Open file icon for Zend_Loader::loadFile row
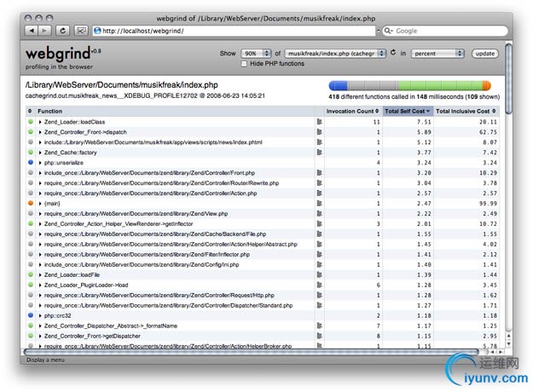The height and width of the screenshot is (392, 533). pos(319,274)
